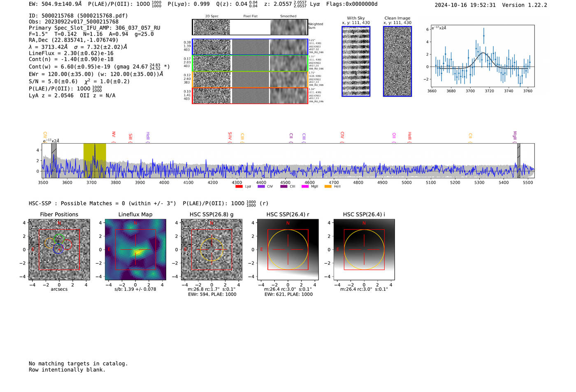Click the SiII line marker above spectrum

coord(130,137)
